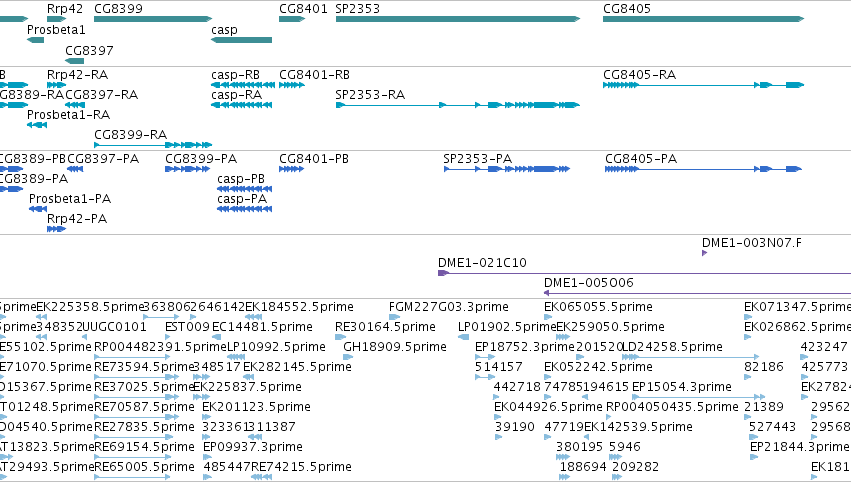Image resolution: width=851 pixels, height=482 pixels.
Task: Select EST FGM227G03.3prime
Action: pyautogui.click(x=449, y=307)
